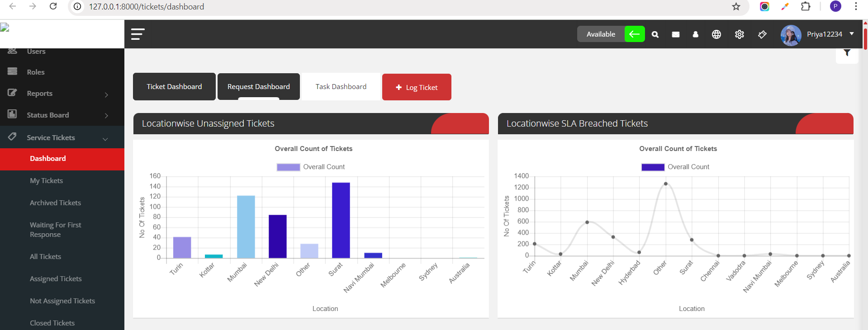Screen dimensions: 868x330
Task: Click the Service Tickets tag icon
Action: pos(12,136)
